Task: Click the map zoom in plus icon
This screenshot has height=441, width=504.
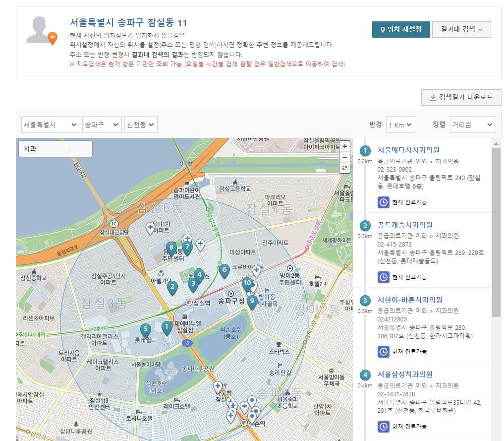Action: 345,146
